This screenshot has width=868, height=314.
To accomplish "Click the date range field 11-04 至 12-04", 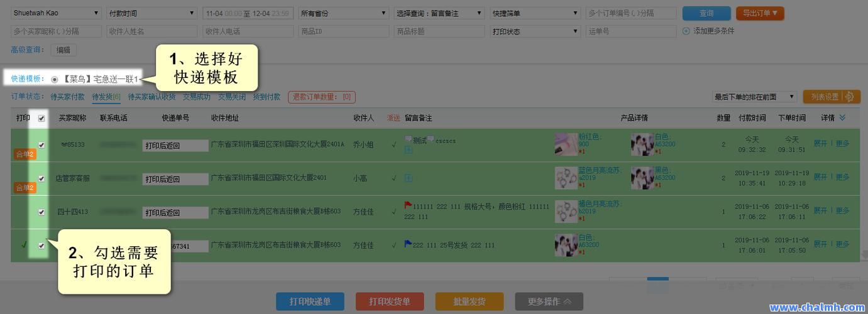I will coord(248,13).
